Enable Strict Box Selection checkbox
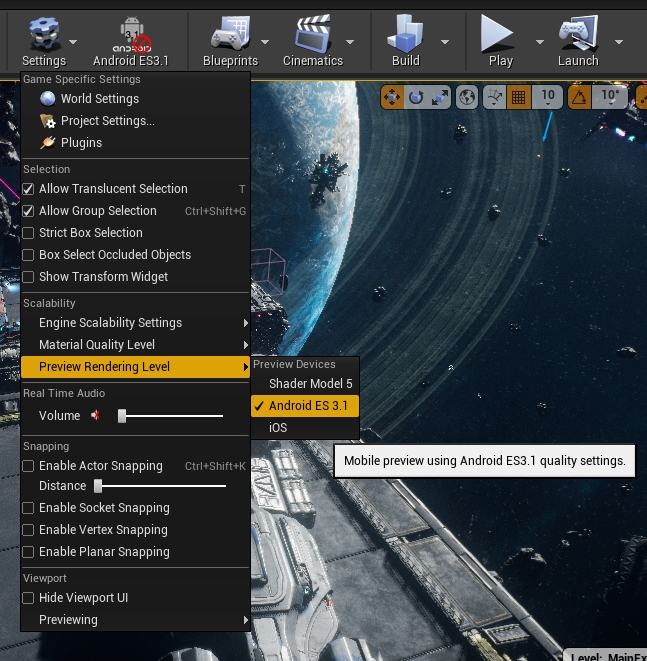 (x=29, y=233)
